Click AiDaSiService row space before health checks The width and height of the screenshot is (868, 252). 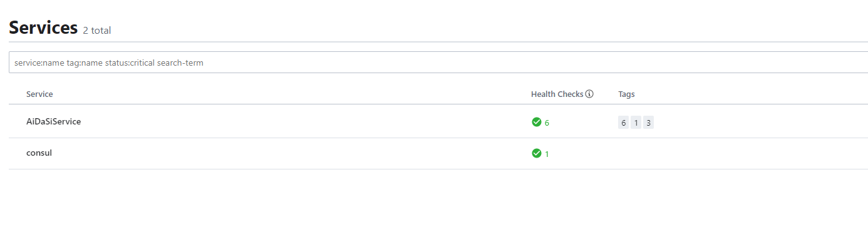[301, 122]
